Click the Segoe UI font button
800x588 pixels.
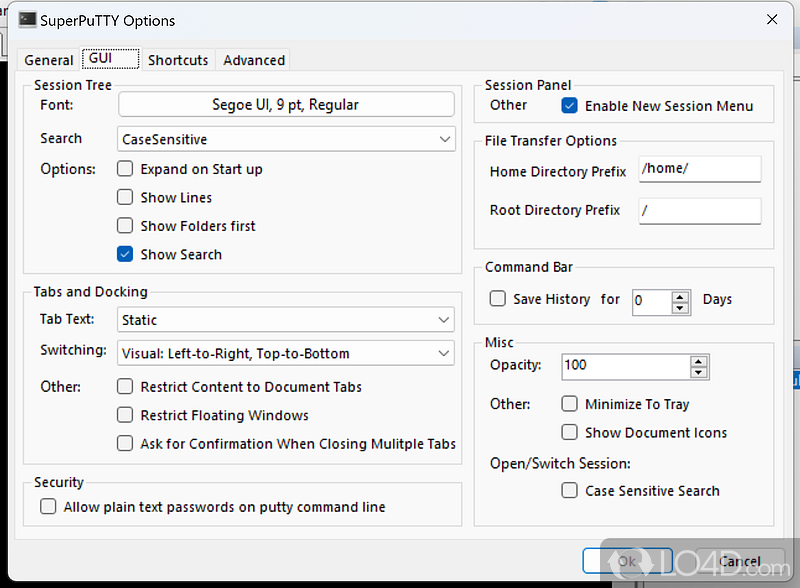(x=286, y=105)
